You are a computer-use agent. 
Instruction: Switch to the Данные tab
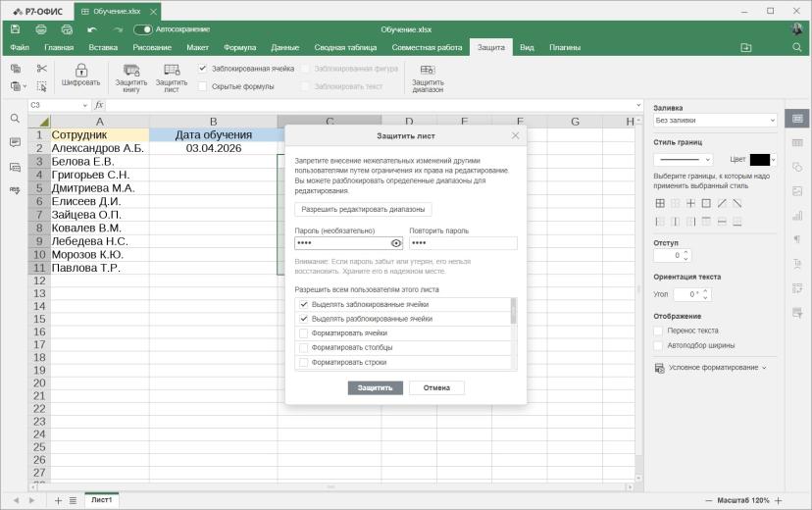point(284,48)
